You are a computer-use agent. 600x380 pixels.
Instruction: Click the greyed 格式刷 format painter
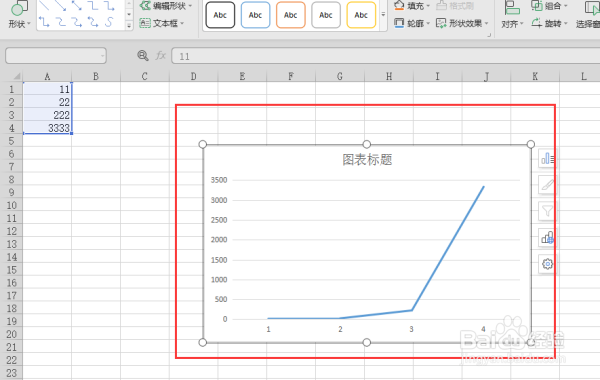pos(455,5)
